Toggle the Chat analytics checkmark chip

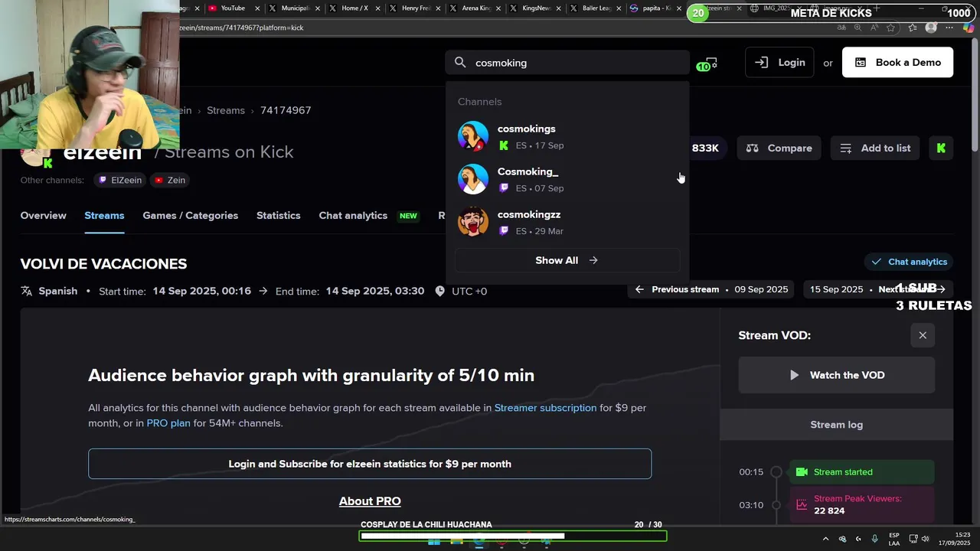[x=909, y=262]
